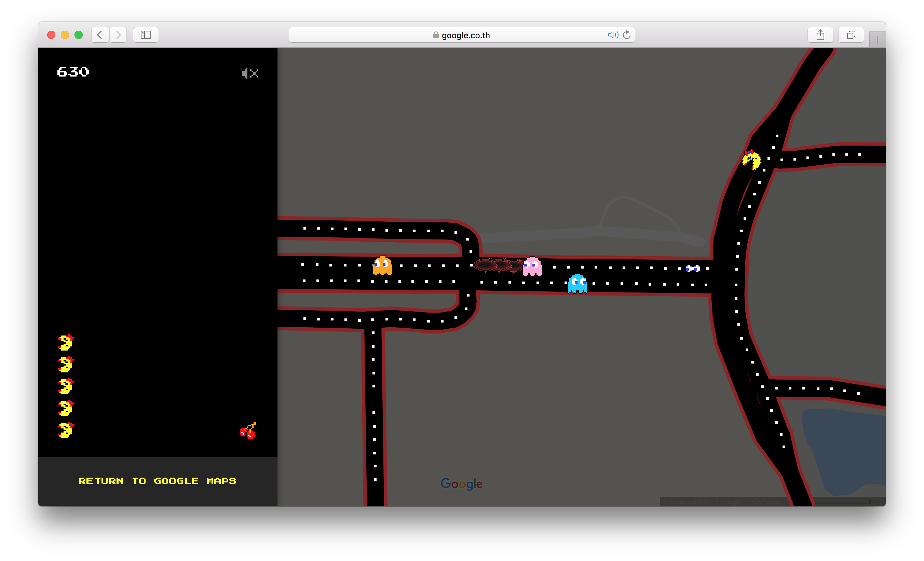Click the Google logo on the map
The width and height of the screenshot is (924, 561).
(461, 484)
